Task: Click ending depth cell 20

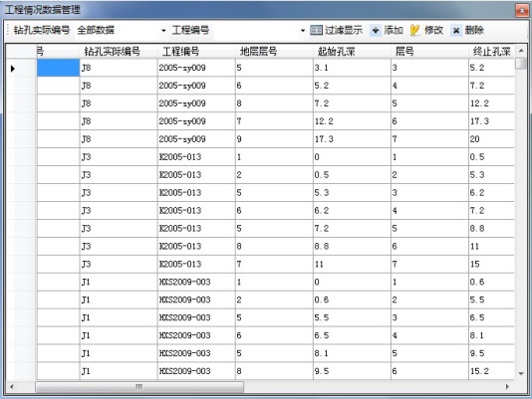Action: (x=491, y=139)
